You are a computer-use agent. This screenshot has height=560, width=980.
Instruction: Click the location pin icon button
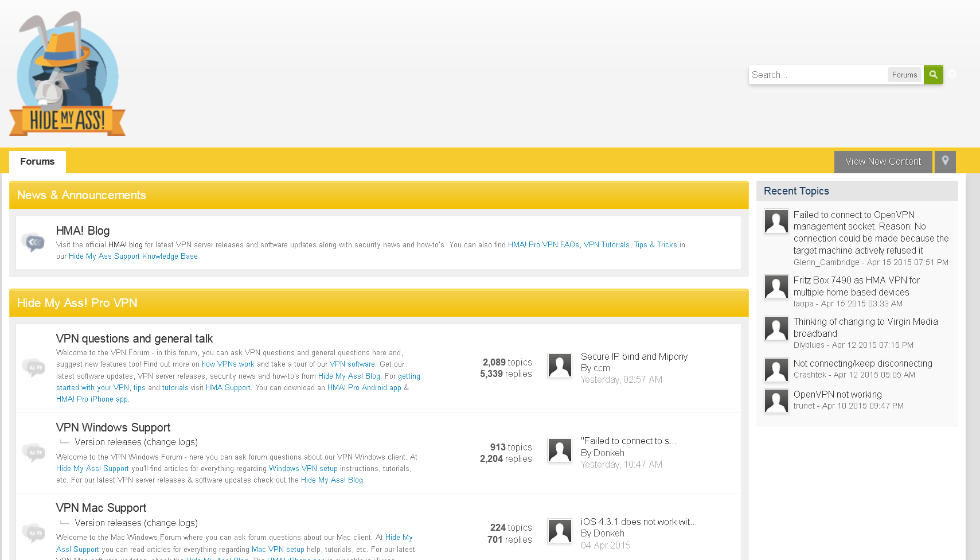pos(945,162)
